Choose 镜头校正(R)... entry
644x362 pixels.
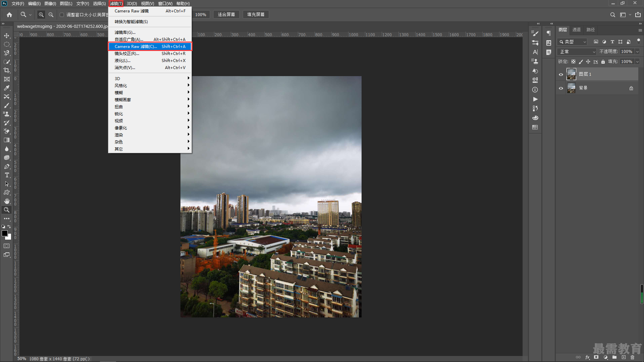(x=150, y=53)
